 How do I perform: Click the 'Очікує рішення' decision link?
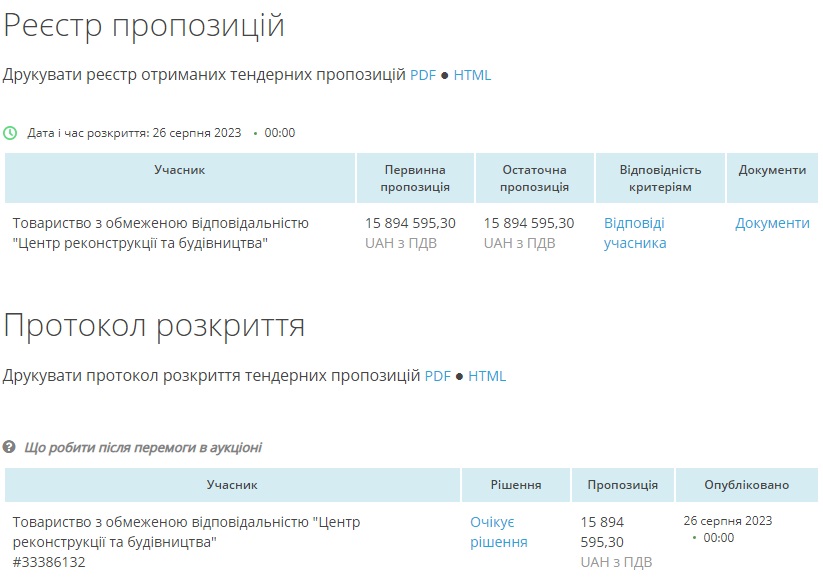[499, 532]
